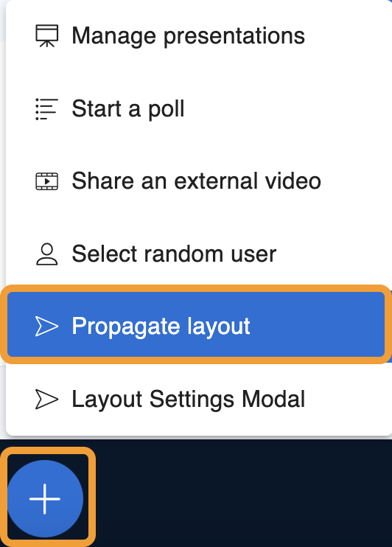Image resolution: width=392 pixels, height=547 pixels.
Task: Click the "Select random user" text
Action: pyautogui.click(x=174, y=254)
